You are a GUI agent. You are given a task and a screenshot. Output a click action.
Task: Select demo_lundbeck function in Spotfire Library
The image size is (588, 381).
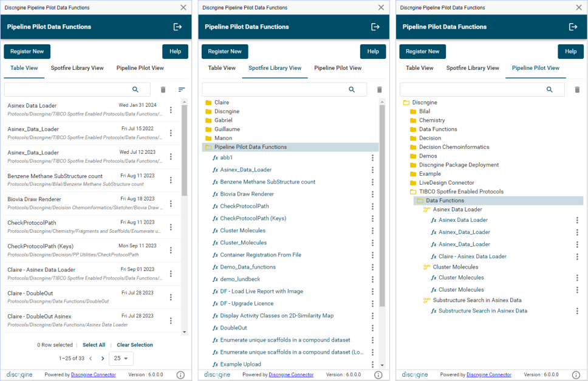[240, 280]
